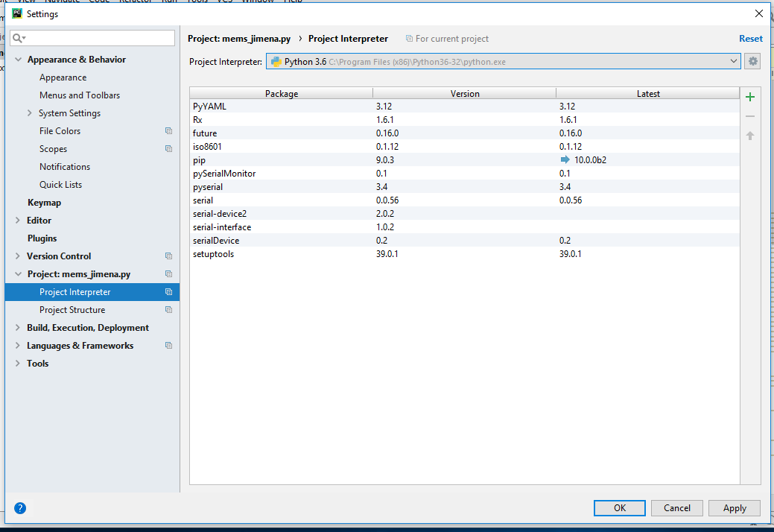Viewport: 774px width, 532px height.
Task: Expand Build, Execution, Deployment section
Action: tap(18, 327)
